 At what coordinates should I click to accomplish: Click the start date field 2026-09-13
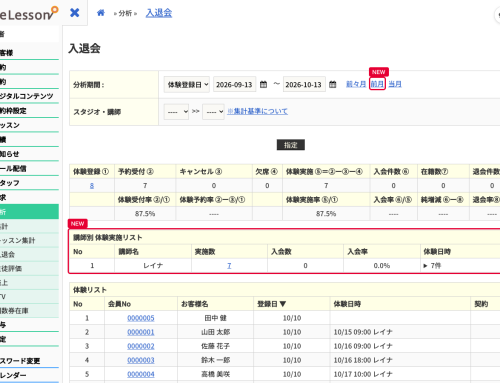click(235, 84)
